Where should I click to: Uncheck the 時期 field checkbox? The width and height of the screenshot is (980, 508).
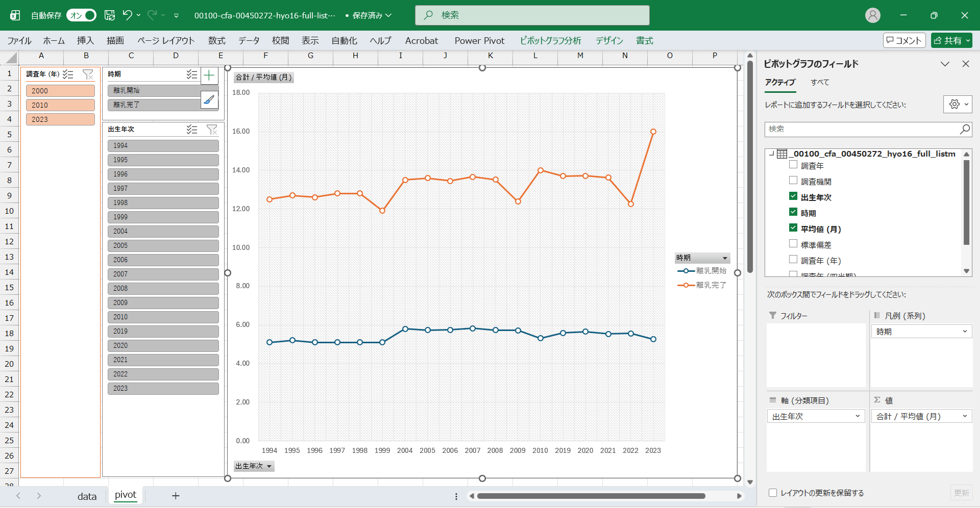[x=793, y=212]
